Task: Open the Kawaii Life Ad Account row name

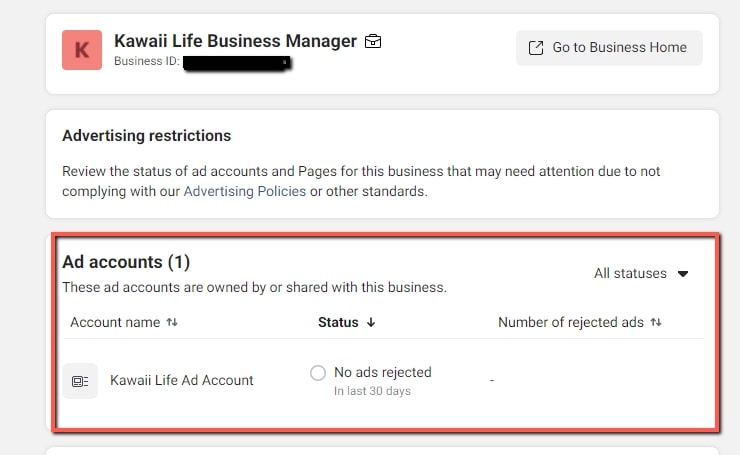Action: 182,380
